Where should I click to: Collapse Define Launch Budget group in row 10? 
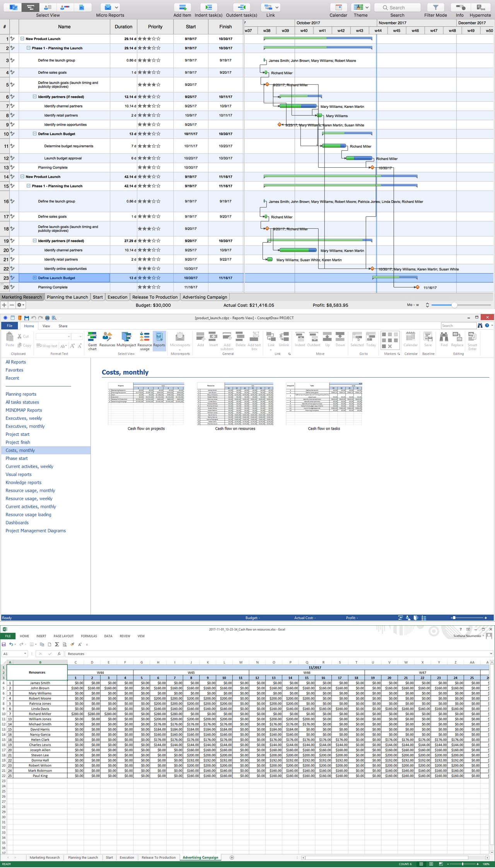point(34,134)
